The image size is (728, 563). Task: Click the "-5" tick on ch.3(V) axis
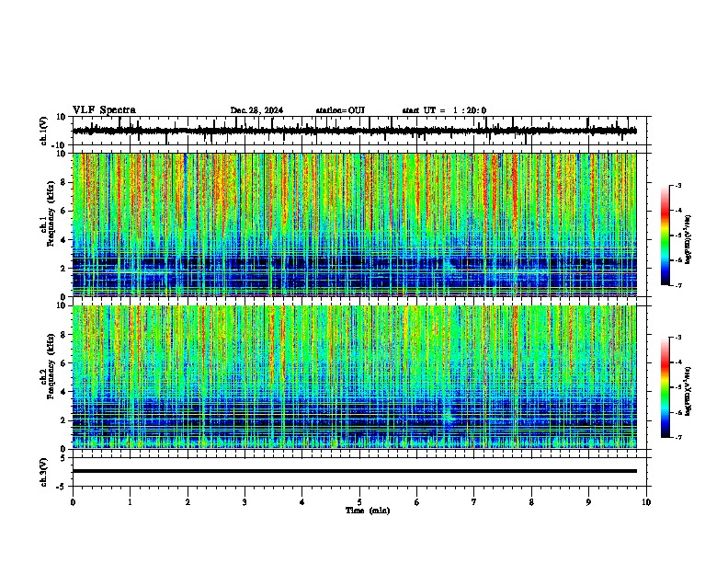(62, 486)
